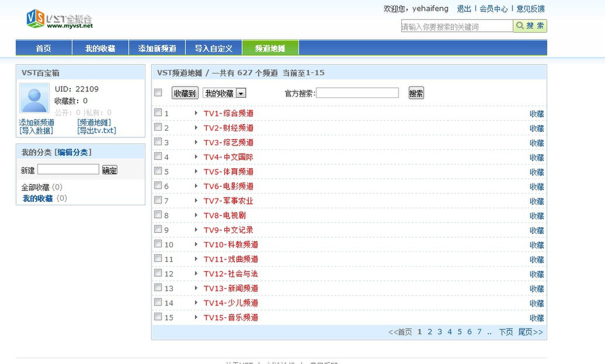Check the box for row 3 TV3
Screen dimensions: 605x364
[158, 141]
